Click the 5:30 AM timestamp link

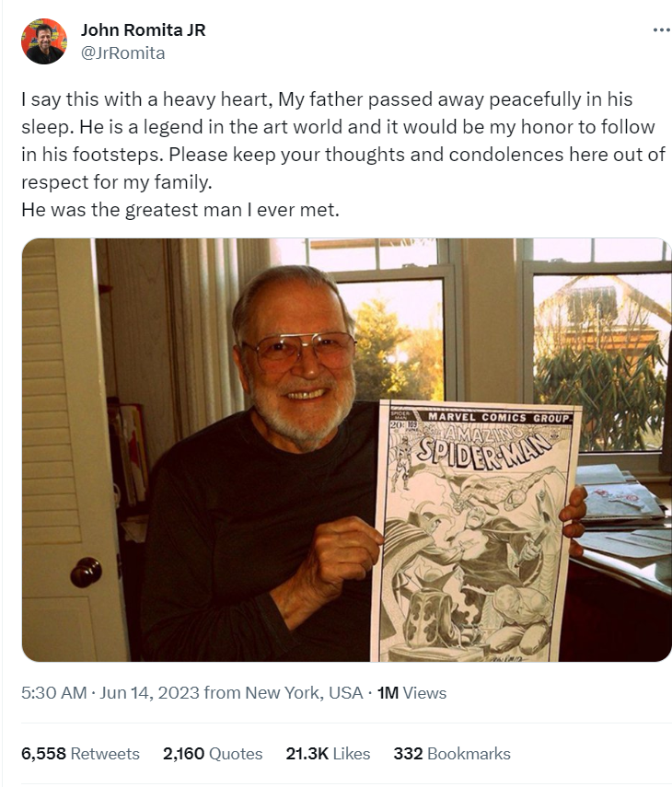pyautogui.click(x=53, y=692)
